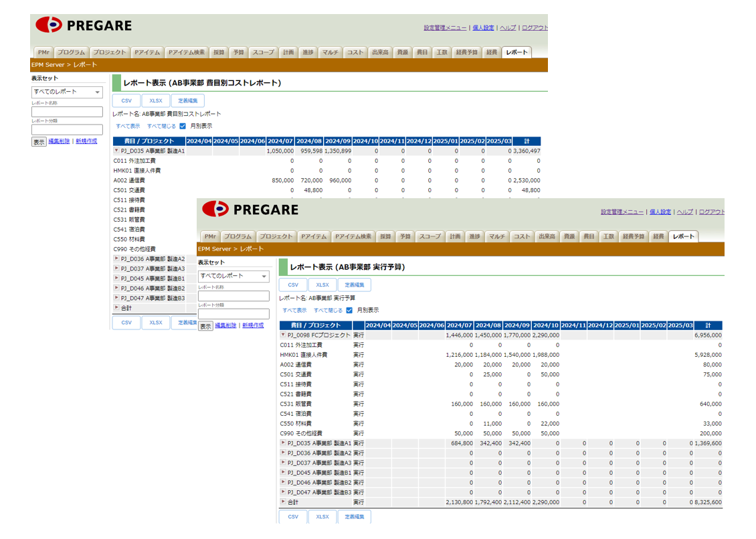The image size is (756, 539).
Task: Switch to スコープ tab in the 実行予算 window
Action: pyautogui.click(x=430, y=236)
